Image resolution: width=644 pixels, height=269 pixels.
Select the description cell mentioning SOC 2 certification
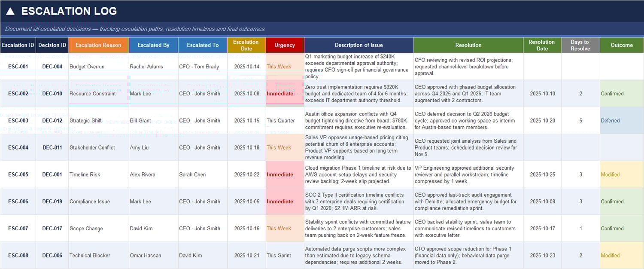[x=358, y=201]
